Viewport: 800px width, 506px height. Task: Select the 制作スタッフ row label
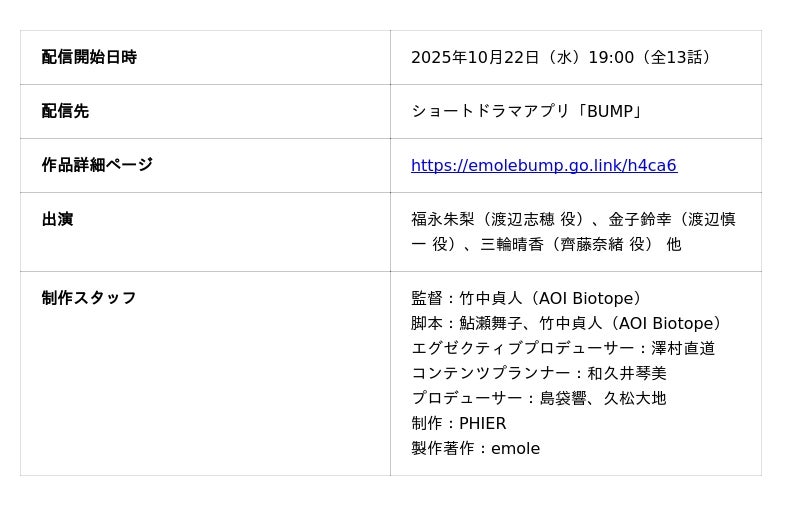coord(89,298)
